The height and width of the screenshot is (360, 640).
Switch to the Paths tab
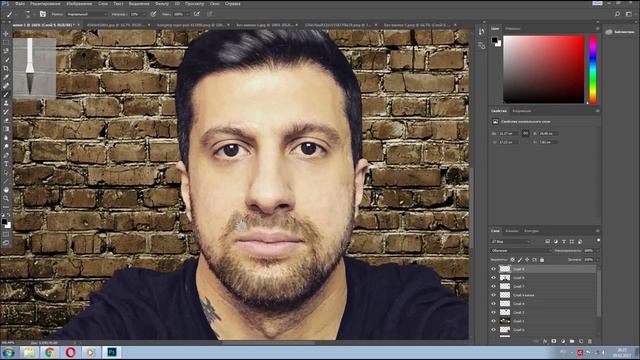coord(532,231)
